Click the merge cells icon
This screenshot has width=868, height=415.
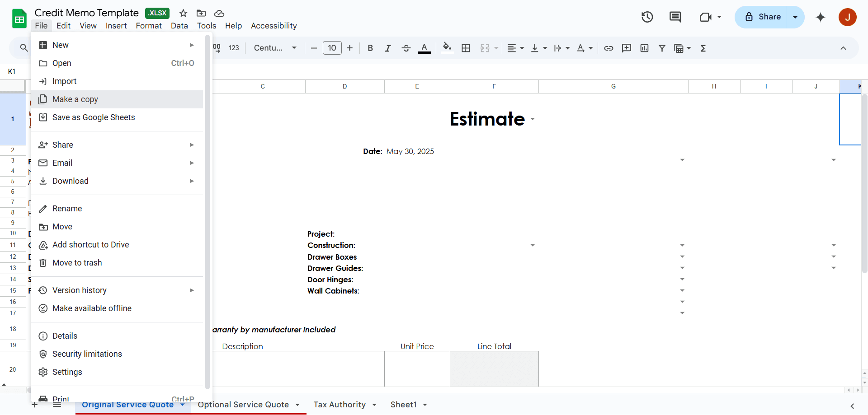click(x=485, y=48)
